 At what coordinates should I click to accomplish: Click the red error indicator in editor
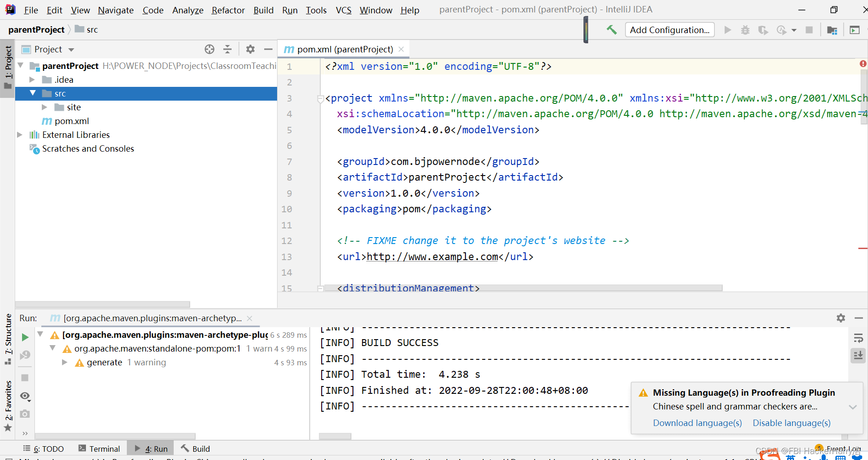point(863,63)
